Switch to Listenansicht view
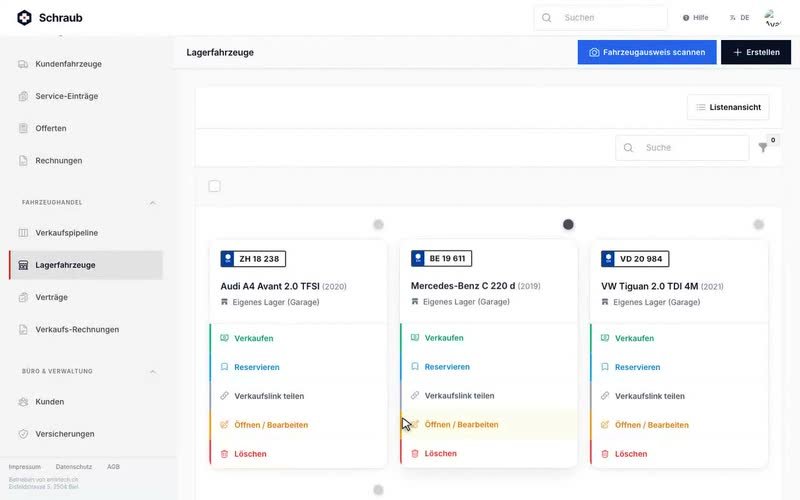 click(x=728, y=107)
